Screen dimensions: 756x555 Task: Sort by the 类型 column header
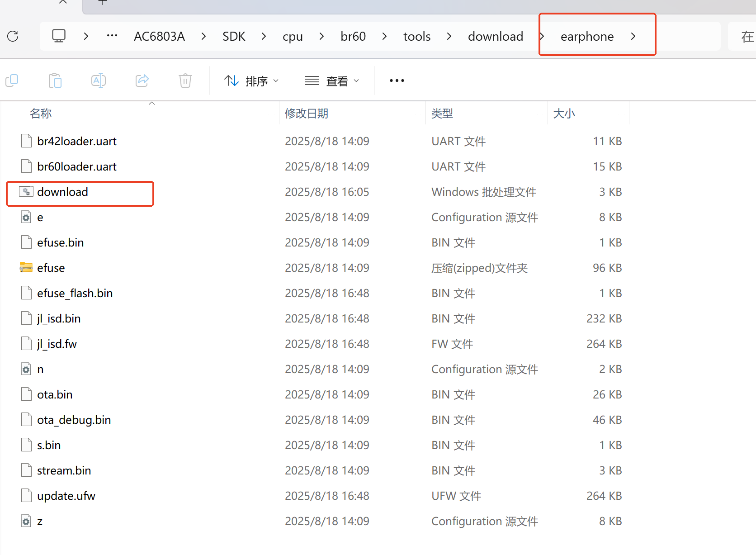click(x=442, y=114)
